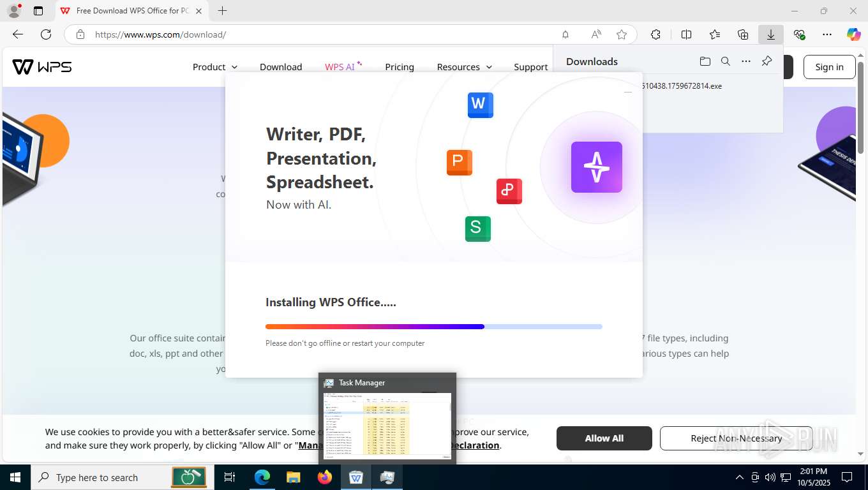The width and height of the screenshot is (868, 490).
Task: Go back with the browser back arrow
Action: point(18,34)
